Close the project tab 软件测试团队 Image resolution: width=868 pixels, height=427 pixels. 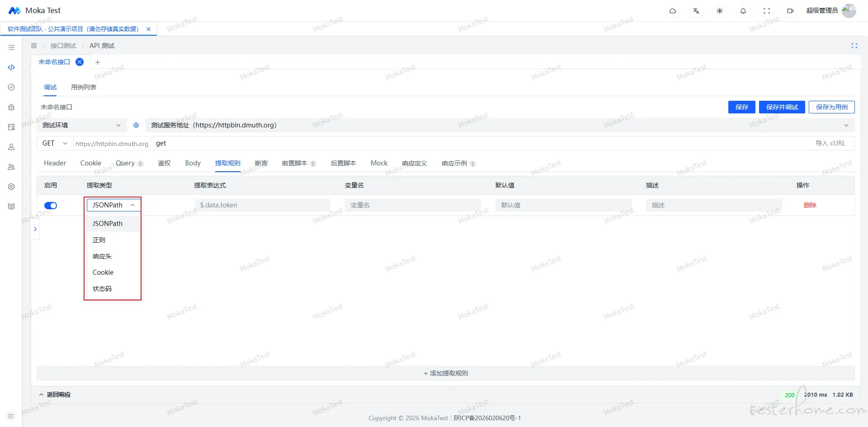pyautogui.click(x=148, y=29)
